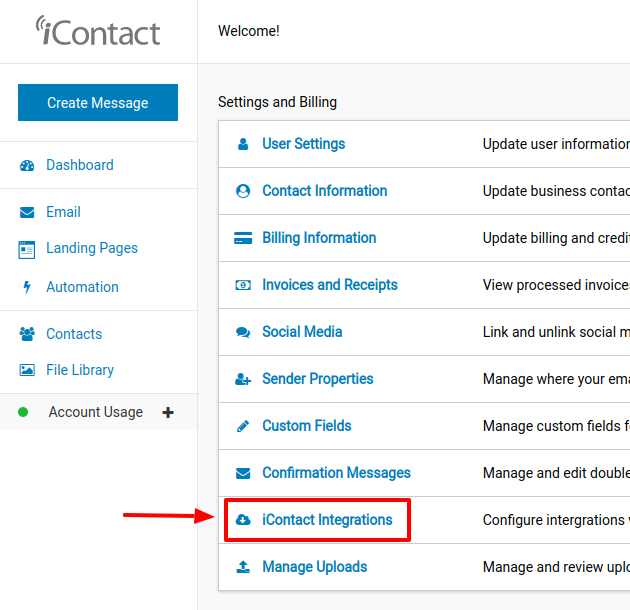Click the Custom Fields pencil icon

(243, 426)
